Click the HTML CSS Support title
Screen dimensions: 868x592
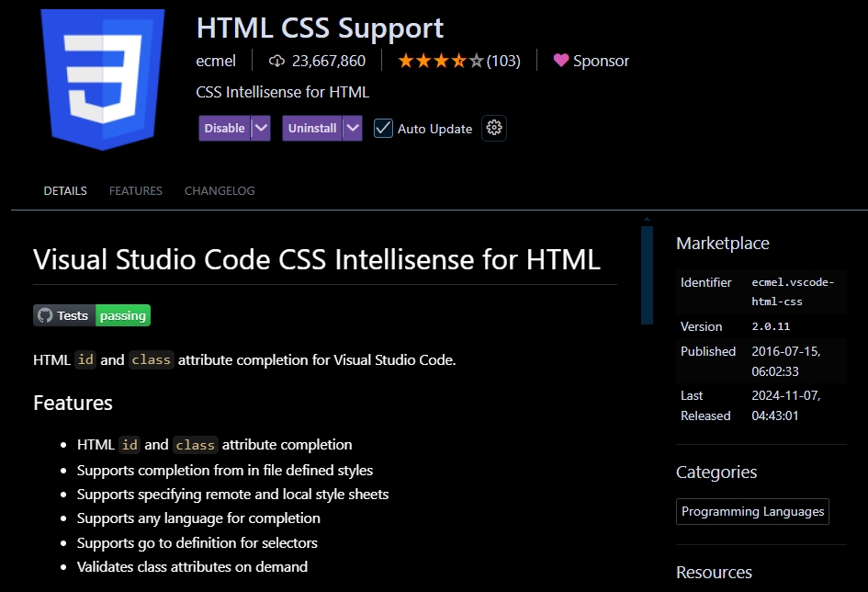pyautogui.click(x=320, y=28)
